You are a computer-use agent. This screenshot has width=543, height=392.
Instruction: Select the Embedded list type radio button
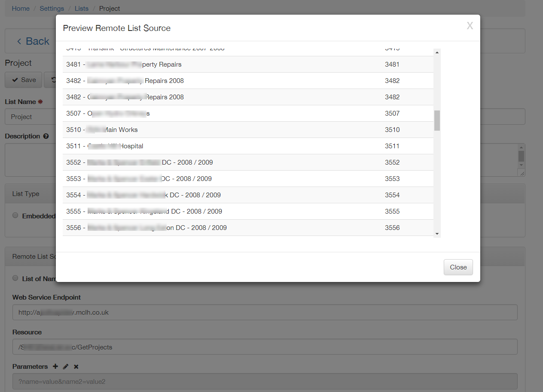[x=15, y=216]
